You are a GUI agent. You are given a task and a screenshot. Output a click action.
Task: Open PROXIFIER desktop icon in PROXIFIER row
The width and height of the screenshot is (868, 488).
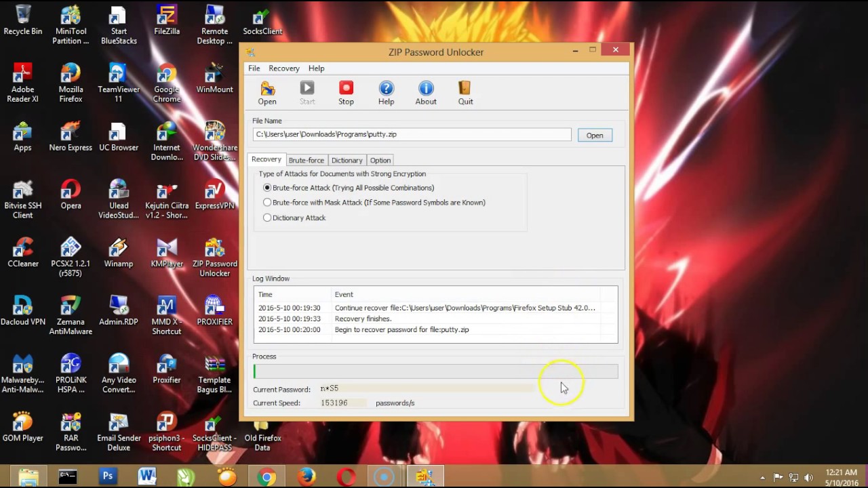pos(214,311)
